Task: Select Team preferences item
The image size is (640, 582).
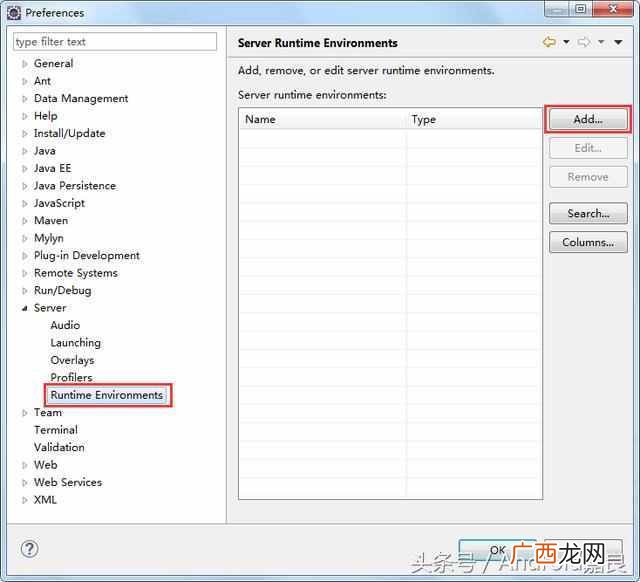Action: coord(48,413)
